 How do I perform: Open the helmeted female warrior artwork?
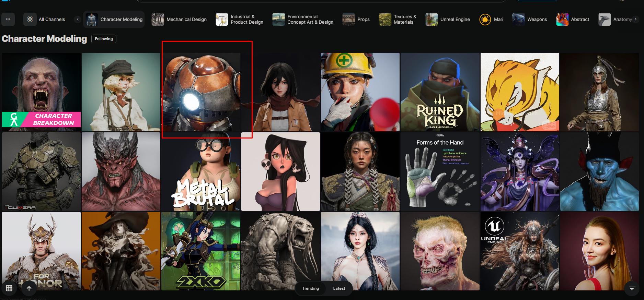point(599,92)
